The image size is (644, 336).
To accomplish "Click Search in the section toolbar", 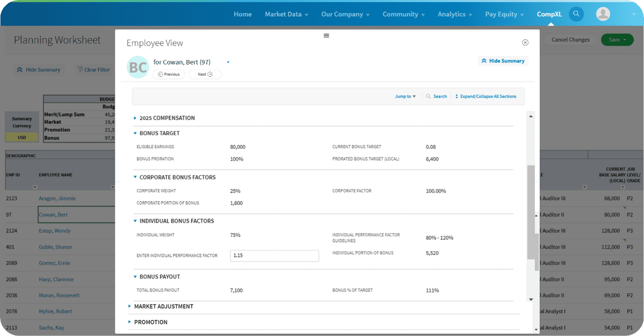I will 436,97.
